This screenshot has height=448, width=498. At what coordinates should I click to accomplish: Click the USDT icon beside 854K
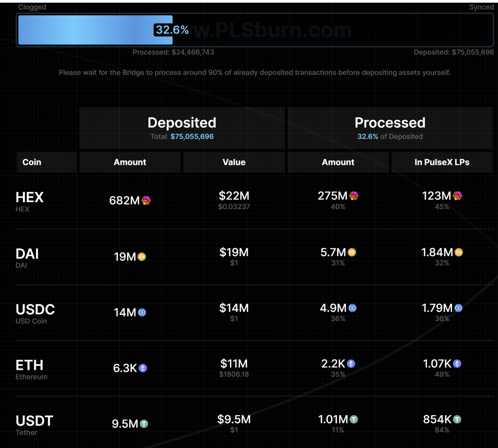click(x=456, y=419)
